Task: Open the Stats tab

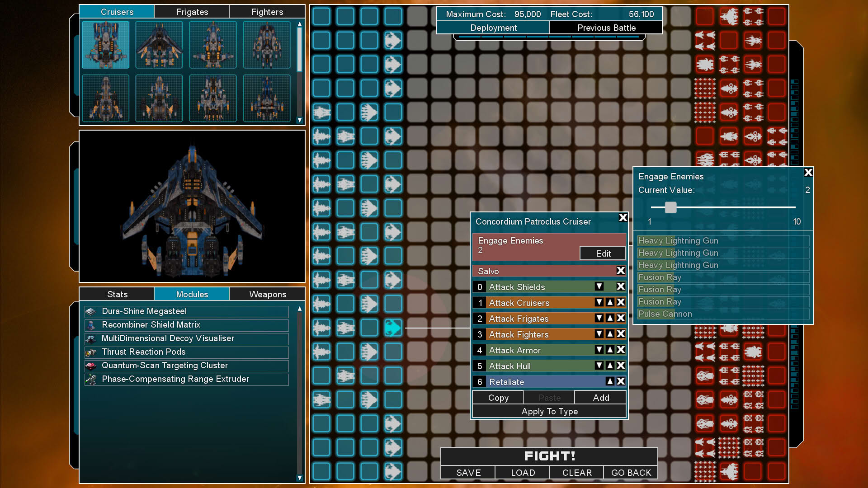Action: point(117,294)
